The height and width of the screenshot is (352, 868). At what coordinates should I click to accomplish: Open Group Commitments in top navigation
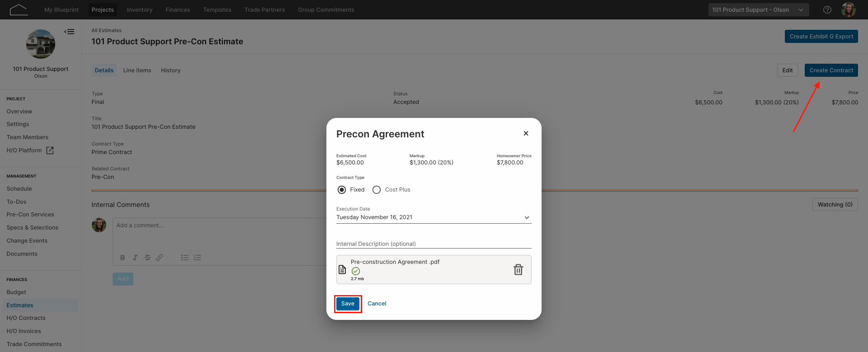click(x=326, y=9)
